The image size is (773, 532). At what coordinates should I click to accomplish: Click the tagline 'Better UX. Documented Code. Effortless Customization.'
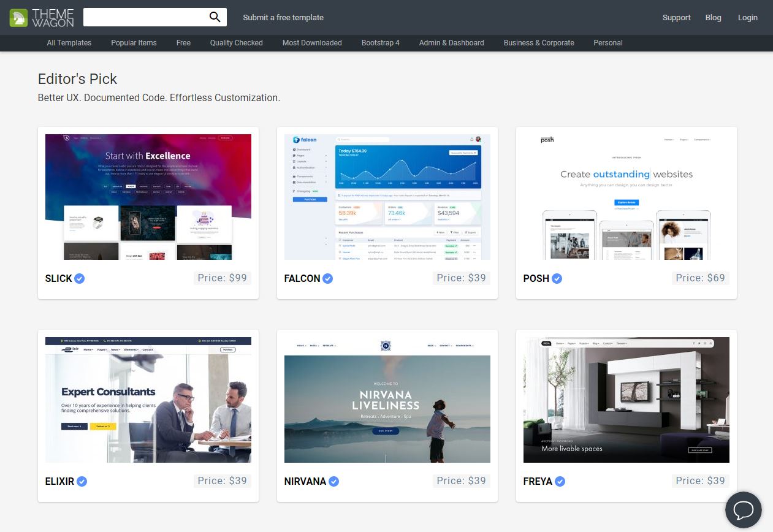(159, 97)
